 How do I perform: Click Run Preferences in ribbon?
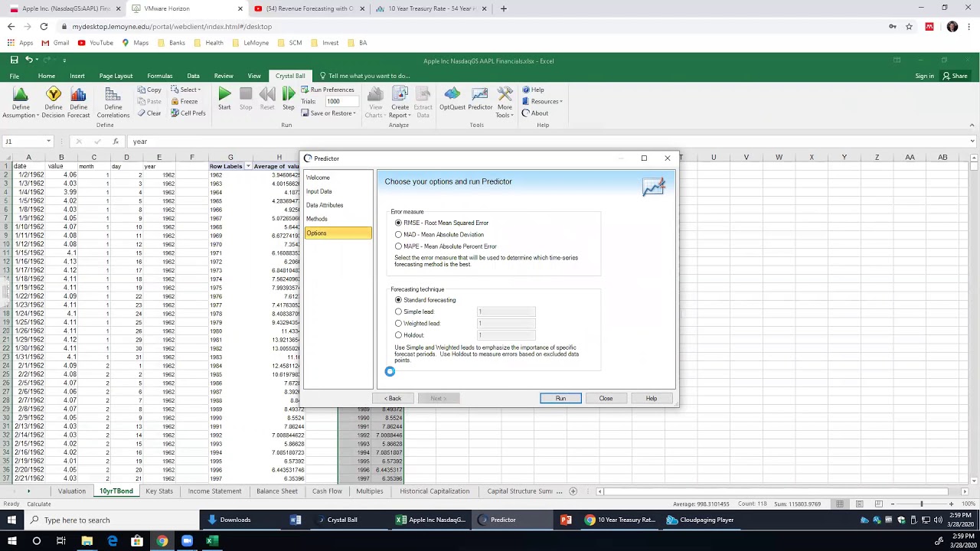328,90
